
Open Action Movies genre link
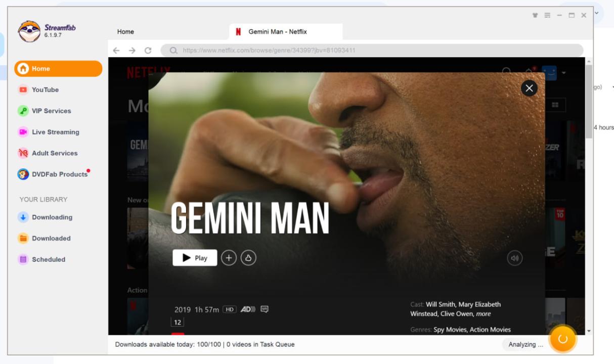point(490,330)
